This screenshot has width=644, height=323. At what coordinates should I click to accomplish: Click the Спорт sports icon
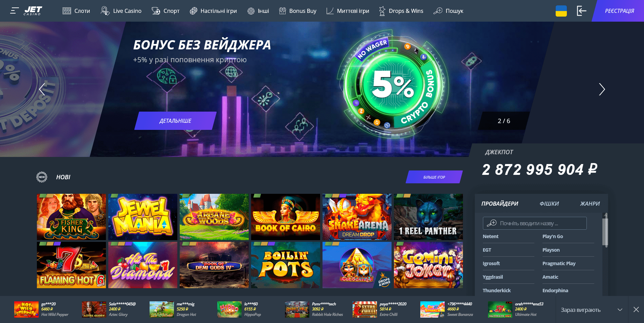click(156, 11)
